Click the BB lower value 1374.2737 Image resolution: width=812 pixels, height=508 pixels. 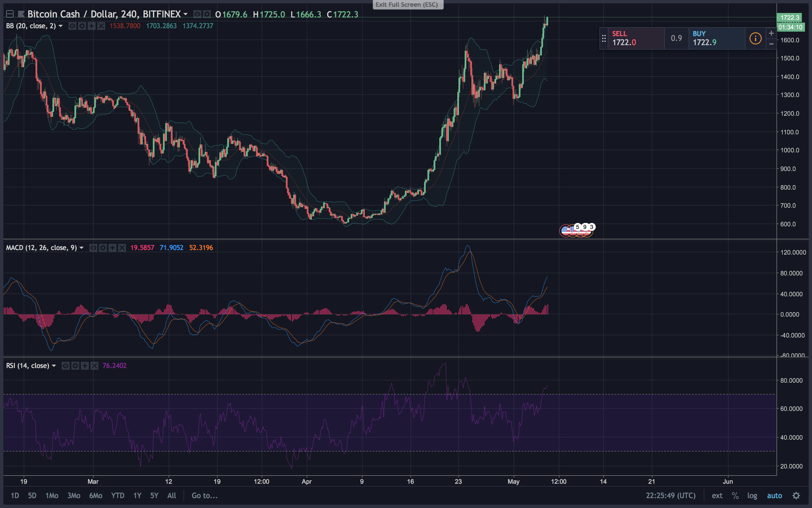tap(198, 26)
